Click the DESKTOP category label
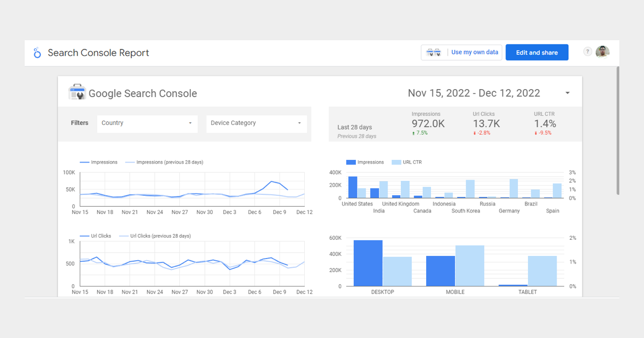 (383, 292)
